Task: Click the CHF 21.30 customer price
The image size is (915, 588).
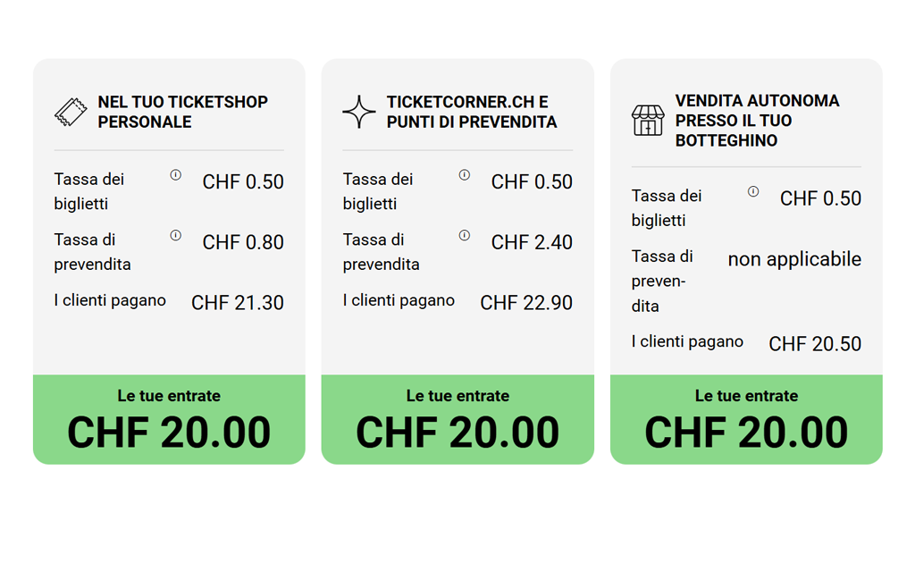Action: [x=238, y=303]
